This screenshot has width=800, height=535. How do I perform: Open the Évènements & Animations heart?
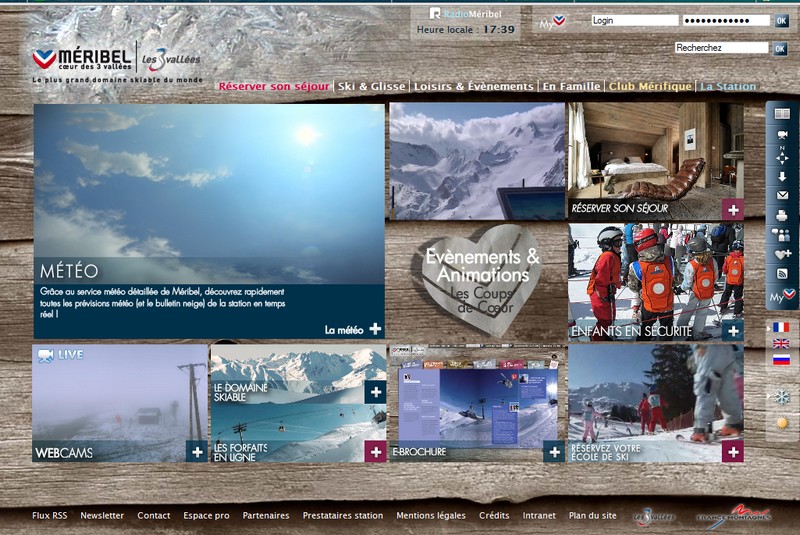point(482,279)
